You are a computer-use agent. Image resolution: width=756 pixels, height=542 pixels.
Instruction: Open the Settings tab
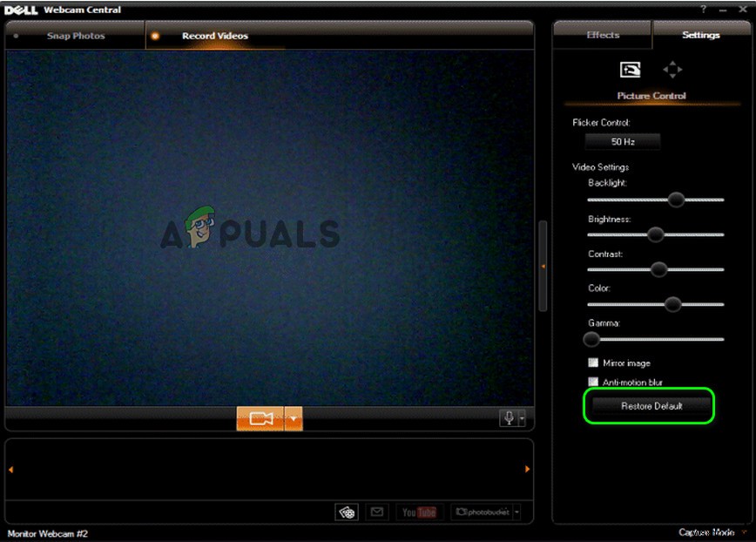(700, 35)
